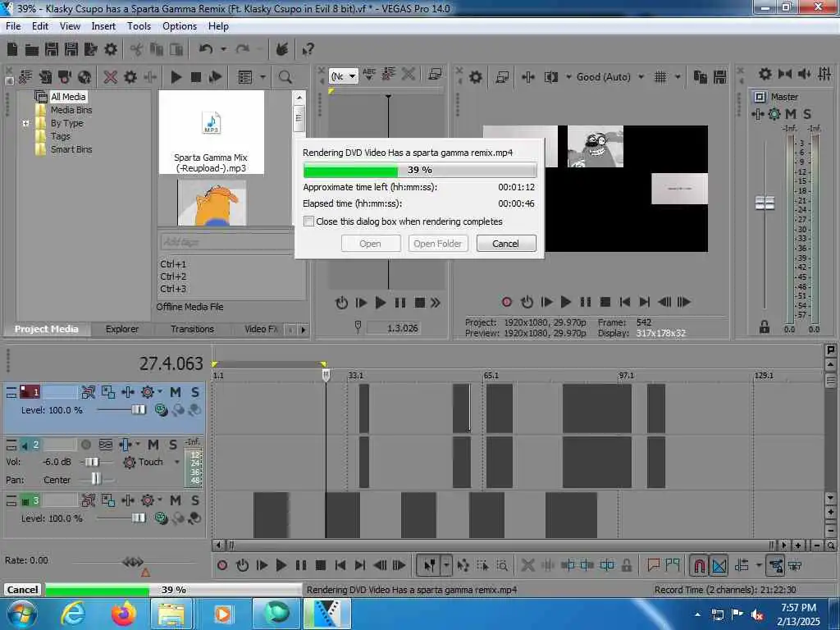Click Cancel in the bottom status bar
840x630 pixels.
pos(22,589)
